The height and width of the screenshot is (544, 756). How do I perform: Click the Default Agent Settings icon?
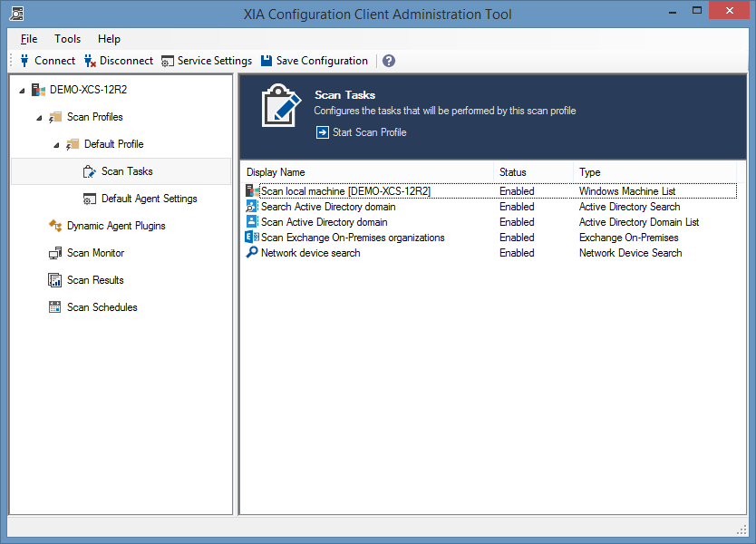click(89, 199)
